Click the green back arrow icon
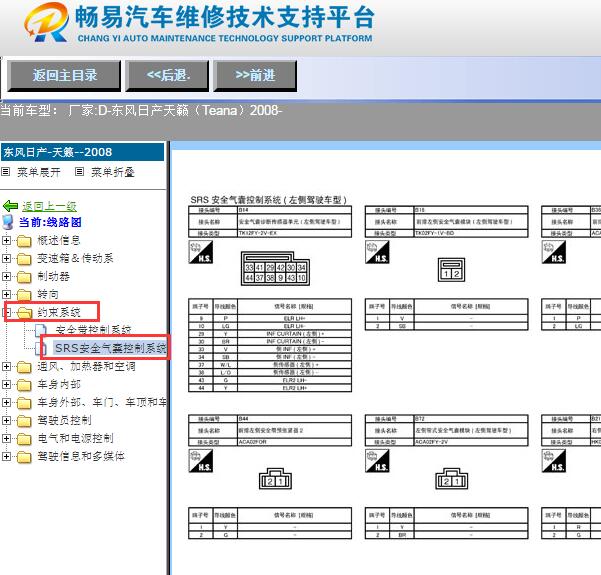Screen dimensions: 601x575 coord(10,206)
